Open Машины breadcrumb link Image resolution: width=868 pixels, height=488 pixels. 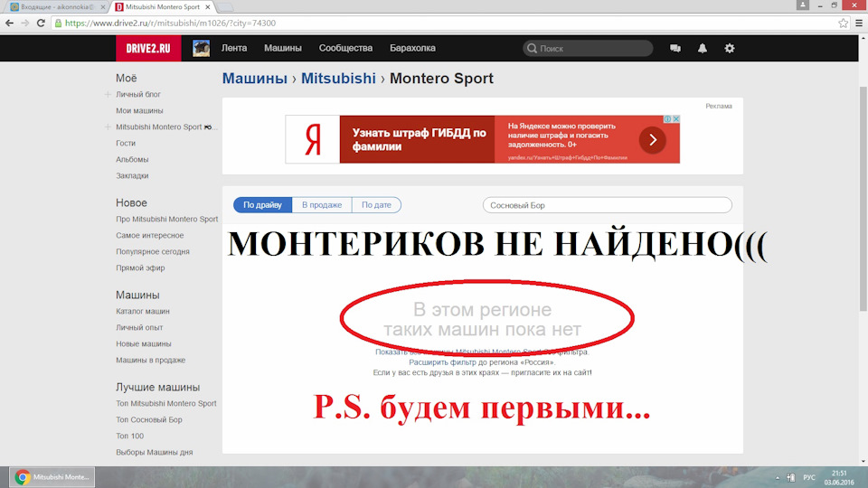pyautogui.click(x=255, y=79)
